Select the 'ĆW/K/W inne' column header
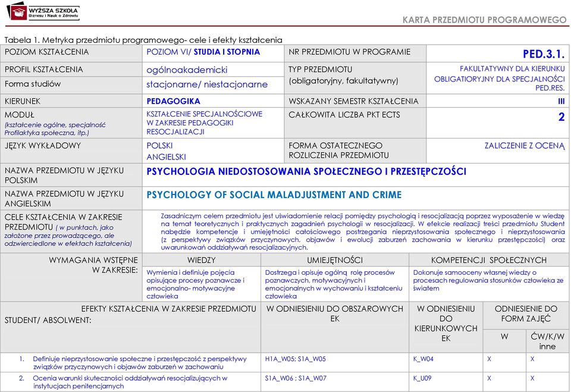 click(x=547, y=341)
